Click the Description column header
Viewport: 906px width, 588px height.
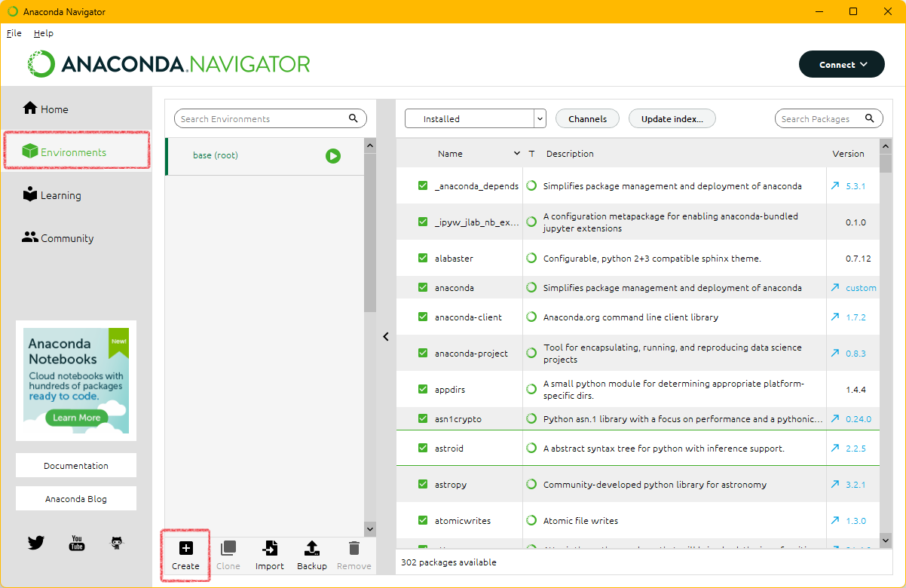tap(570, 154)
